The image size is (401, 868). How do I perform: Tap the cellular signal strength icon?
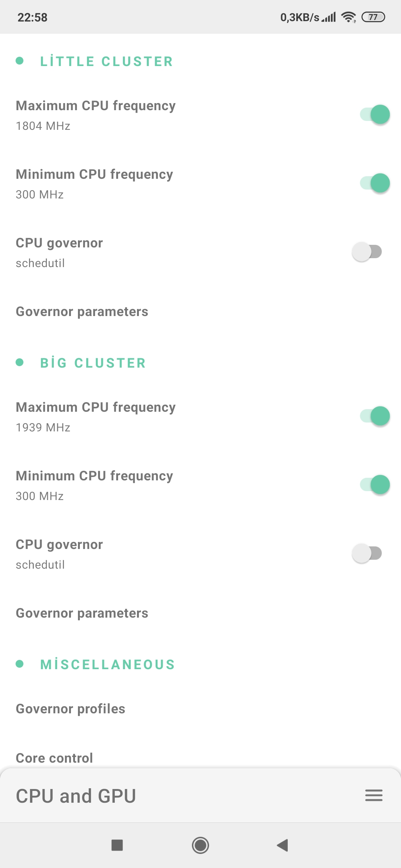point(329,17)
